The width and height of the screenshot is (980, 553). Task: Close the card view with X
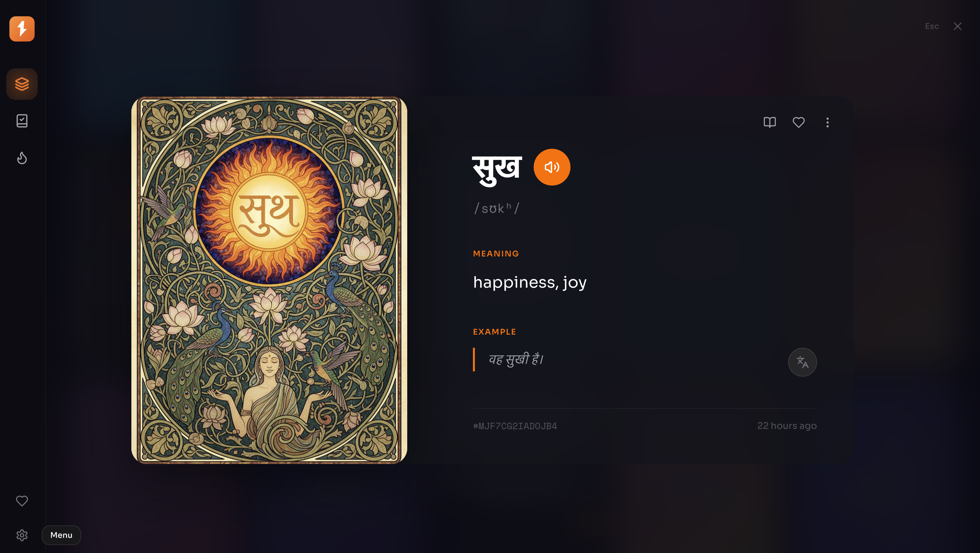pos(958,26)
